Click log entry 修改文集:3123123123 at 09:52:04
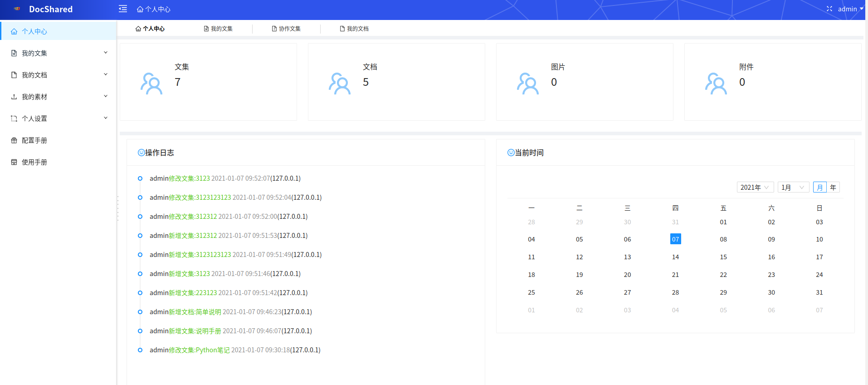The width and height of the screenshot is (868, 385). coord(235,197)
